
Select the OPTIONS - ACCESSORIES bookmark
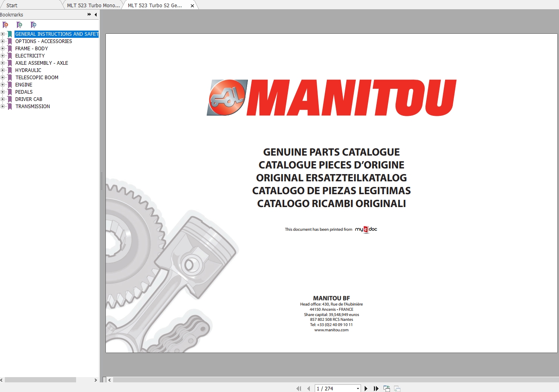point(43,41)
